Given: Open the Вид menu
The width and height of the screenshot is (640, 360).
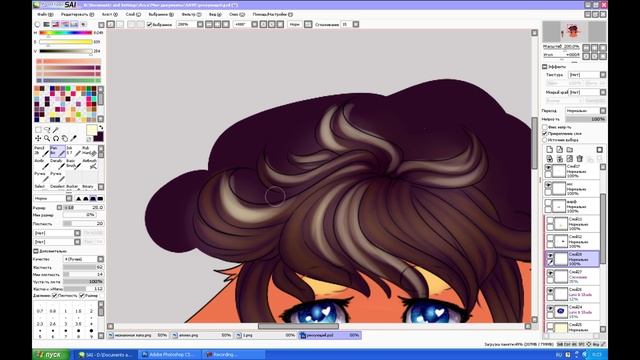Looking at the screenshot, I should [215, 14].
